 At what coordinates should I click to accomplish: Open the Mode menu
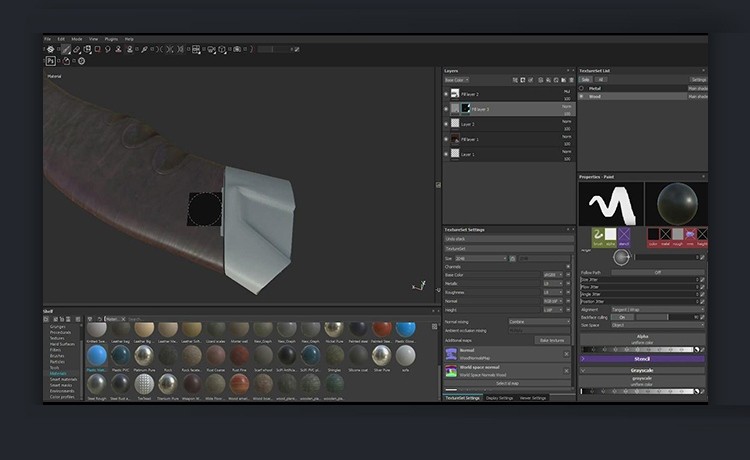tap(77, 39)
